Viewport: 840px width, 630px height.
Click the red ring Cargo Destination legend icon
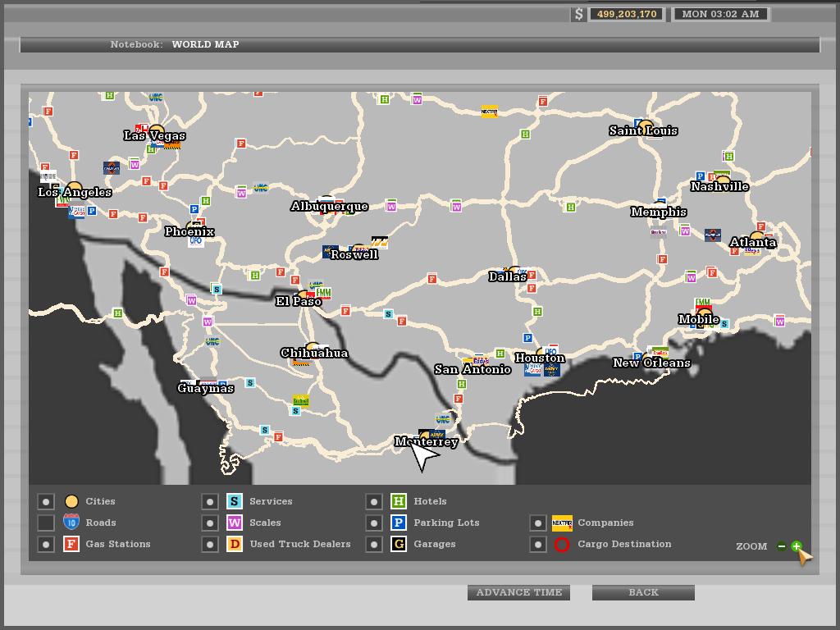tap(561, 545)
